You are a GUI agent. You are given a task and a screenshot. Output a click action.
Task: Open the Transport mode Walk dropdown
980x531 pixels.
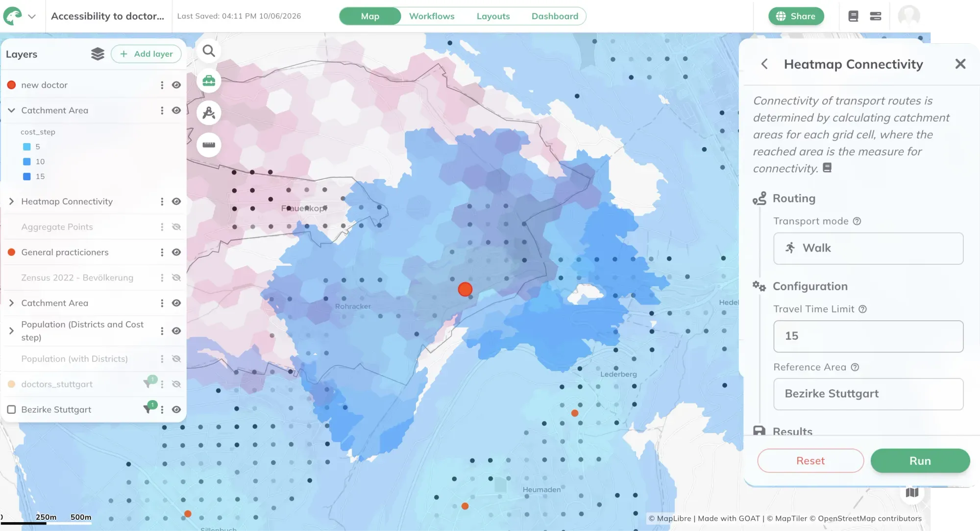[868, 248]
